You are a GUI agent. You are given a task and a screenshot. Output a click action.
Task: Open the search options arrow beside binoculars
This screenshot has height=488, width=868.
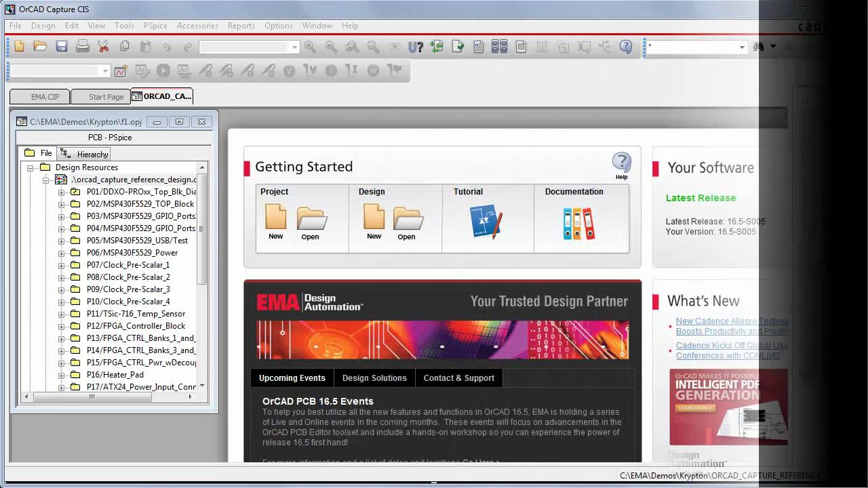click(773, 47)
